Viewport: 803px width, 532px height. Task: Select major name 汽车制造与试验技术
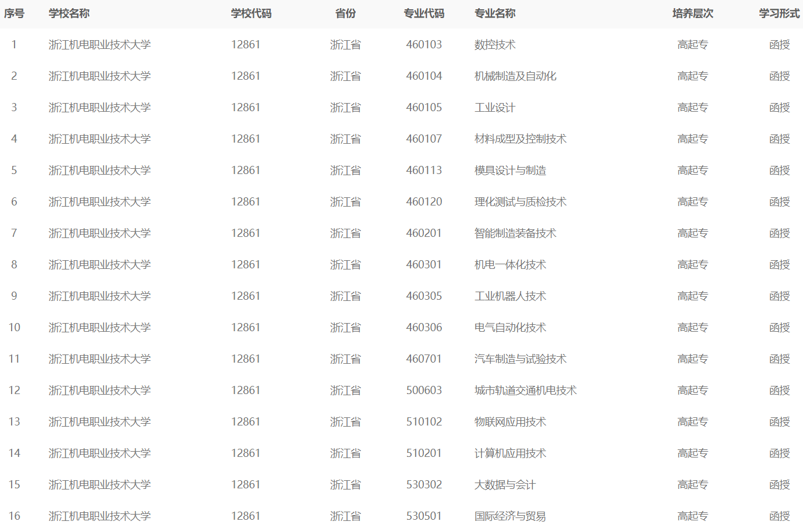[x=521, y=359]
